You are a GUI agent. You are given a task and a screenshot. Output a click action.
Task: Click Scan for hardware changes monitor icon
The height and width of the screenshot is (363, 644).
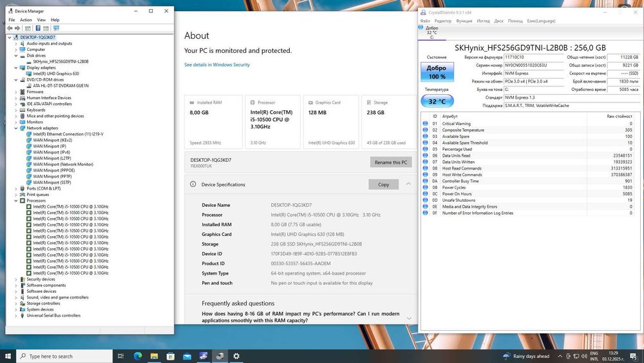pos(56,28)
